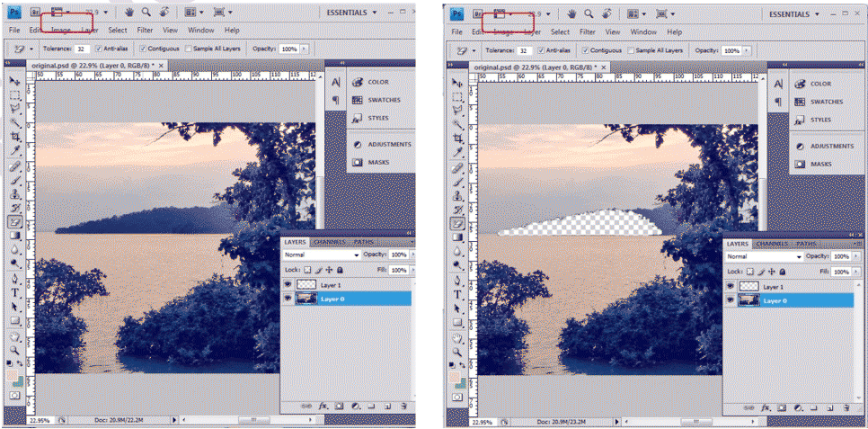This screenshot has height=429, width=868.
Task: Select the Rectangular Marquee tool in left screenshot
Action: point(15,95)
